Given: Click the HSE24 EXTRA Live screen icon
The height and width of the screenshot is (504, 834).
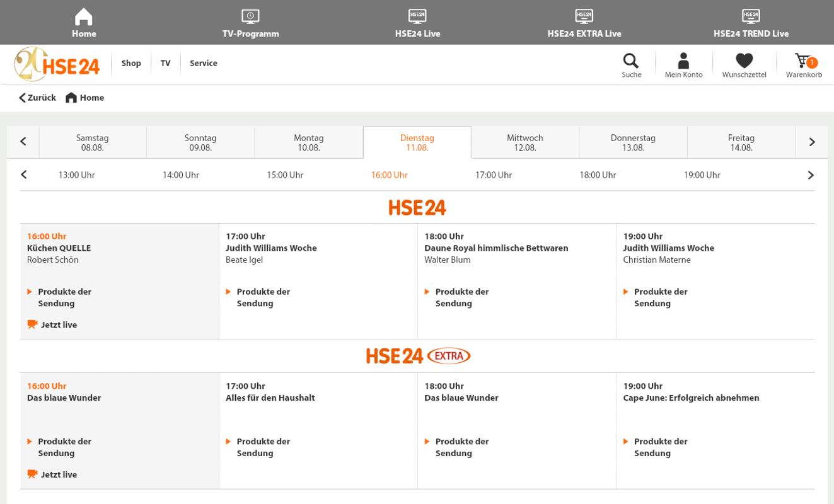Looking at the screenshot, I should [584, 16].
